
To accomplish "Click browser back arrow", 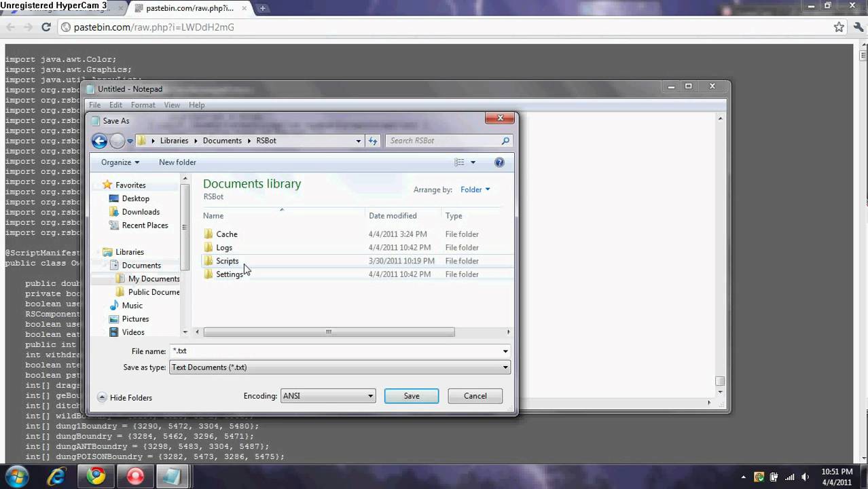I will (10, 27).
